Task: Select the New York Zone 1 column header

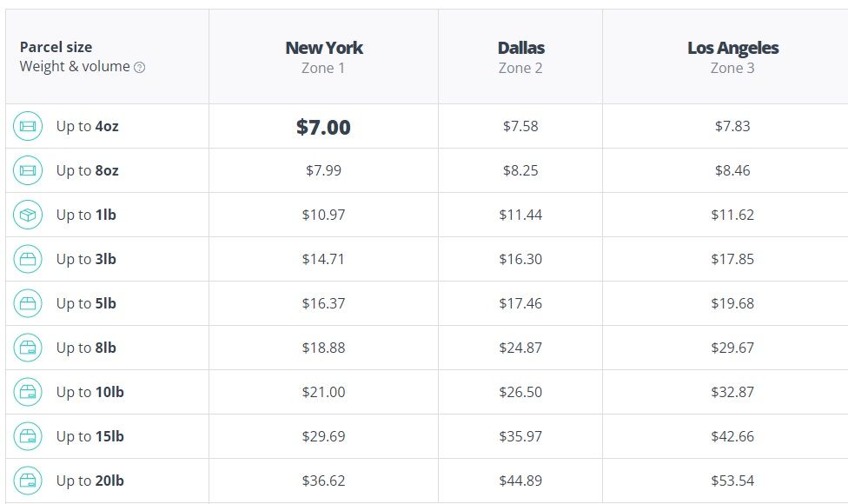Action: (323, 56)
